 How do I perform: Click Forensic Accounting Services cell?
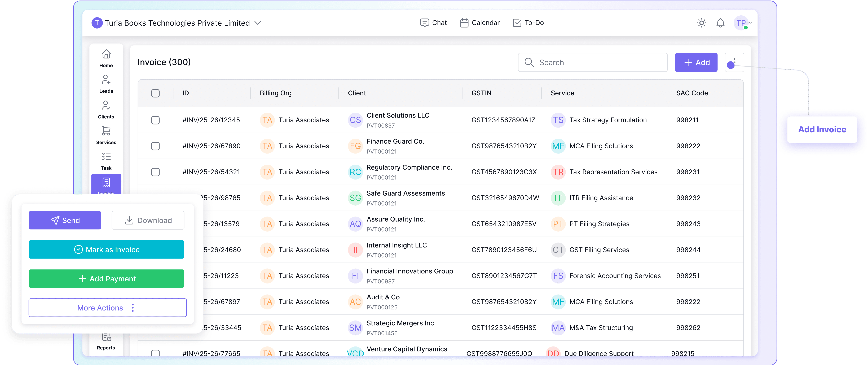click(615, 276)
